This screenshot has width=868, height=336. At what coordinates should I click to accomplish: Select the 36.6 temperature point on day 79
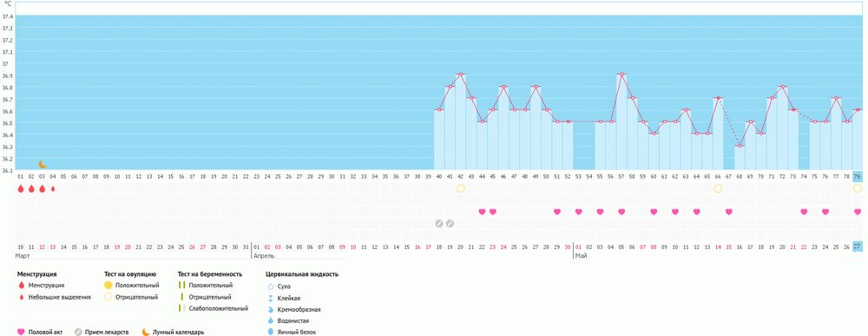858,109
